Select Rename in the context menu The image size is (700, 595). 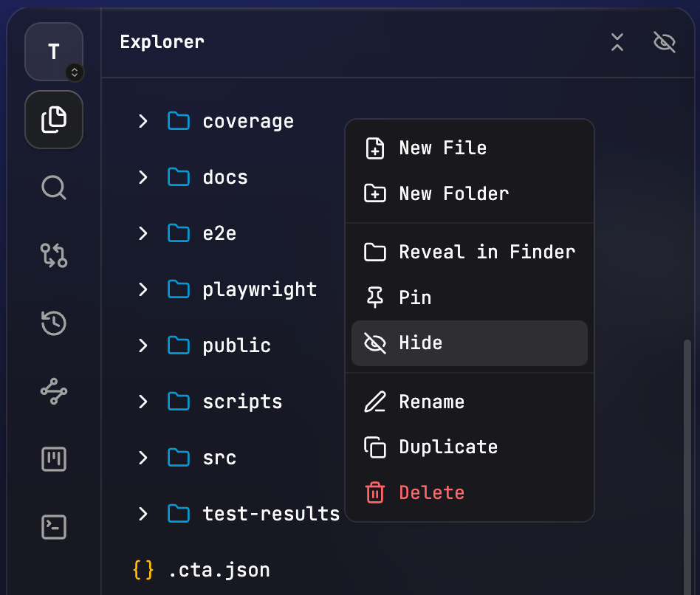click(x=470, y=402)
